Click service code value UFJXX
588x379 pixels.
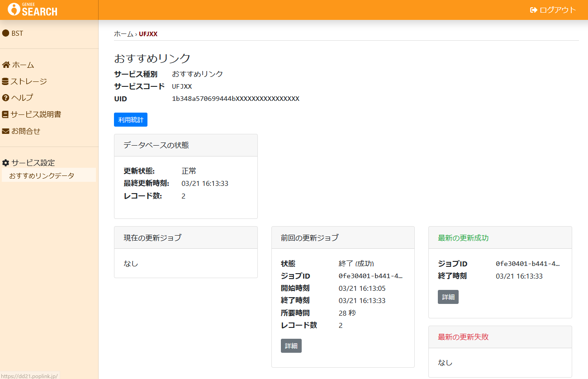182,86
